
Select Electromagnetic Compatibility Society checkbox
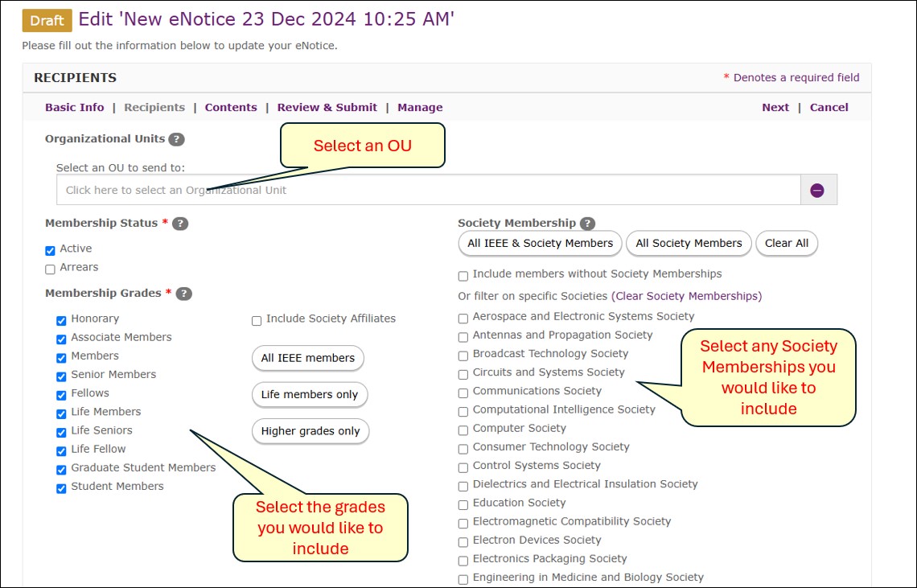pos(463,524)
